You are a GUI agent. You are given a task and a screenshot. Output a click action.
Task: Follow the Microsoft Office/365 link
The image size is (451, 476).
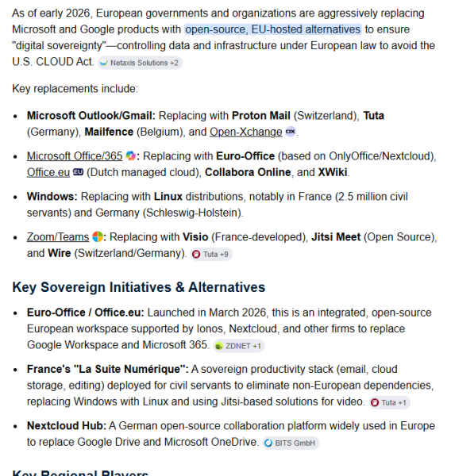point(75,156)
